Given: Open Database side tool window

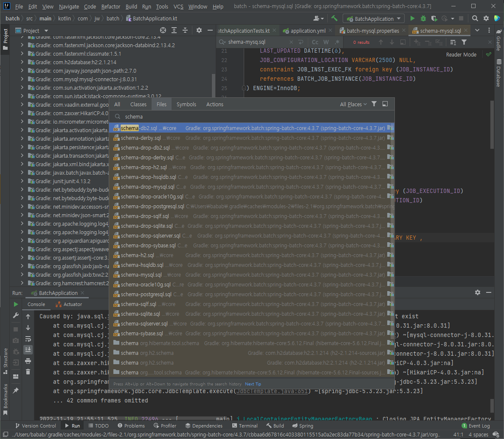Looking at the screenshot, I should click(x=498, y=73).
